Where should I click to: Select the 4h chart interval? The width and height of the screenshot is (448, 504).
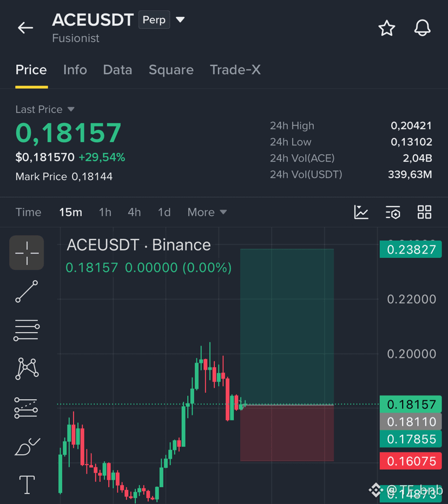click(x=134, y=212)
